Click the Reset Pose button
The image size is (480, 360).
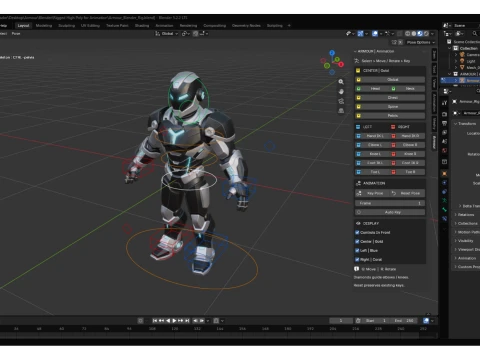tap(407, 193)
